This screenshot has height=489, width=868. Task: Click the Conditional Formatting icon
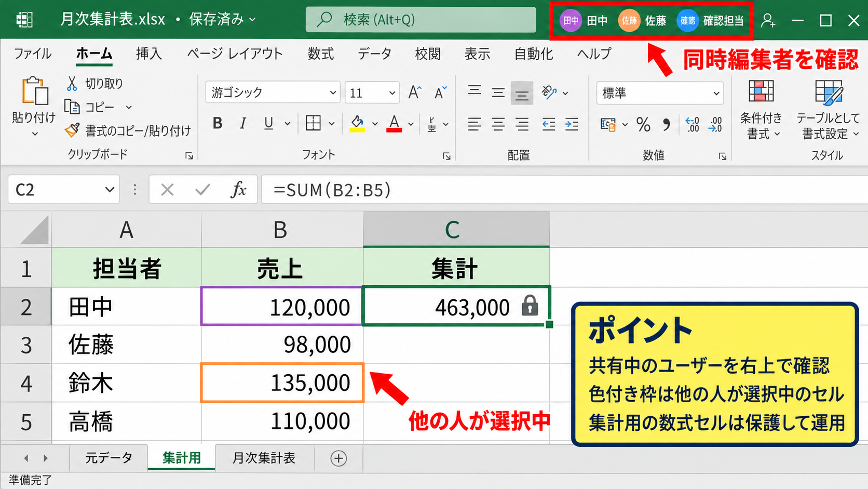point(761,91)
